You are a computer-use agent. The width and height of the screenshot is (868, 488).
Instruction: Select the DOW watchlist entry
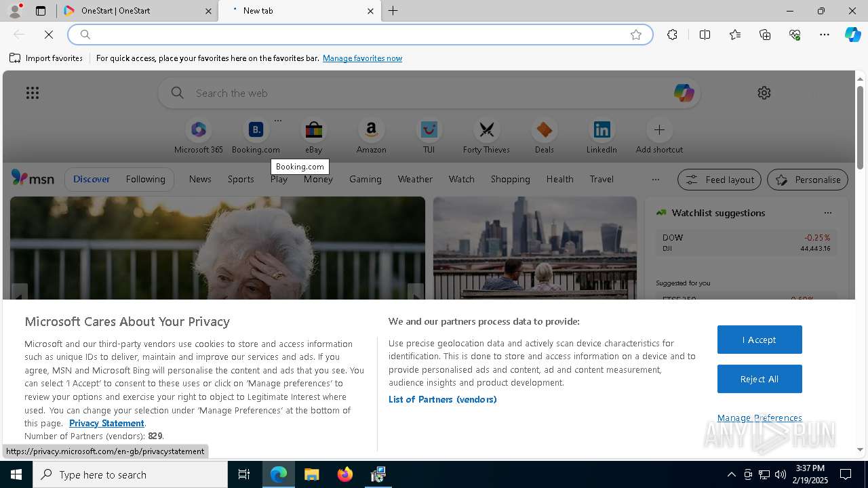coord(746,243)
